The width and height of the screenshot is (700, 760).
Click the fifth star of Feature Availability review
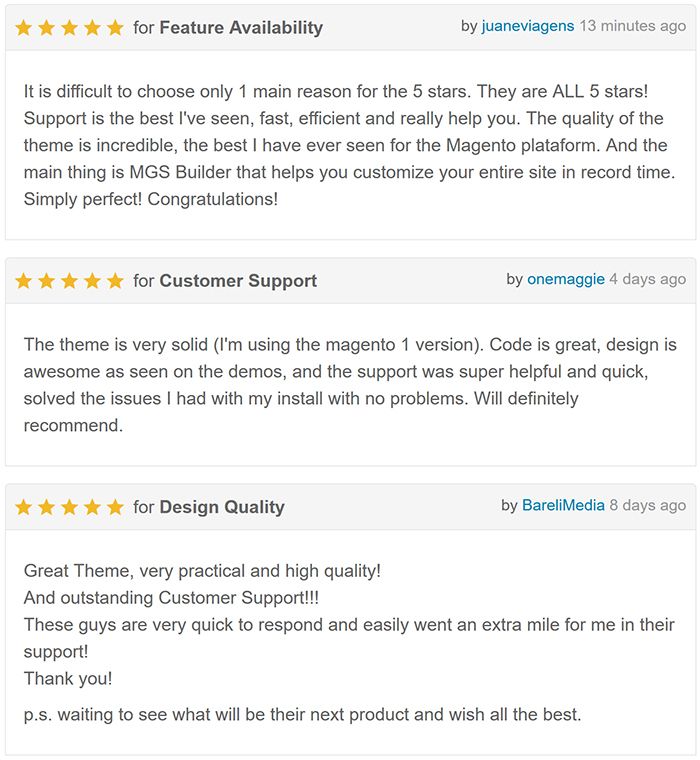pos(115,28)
